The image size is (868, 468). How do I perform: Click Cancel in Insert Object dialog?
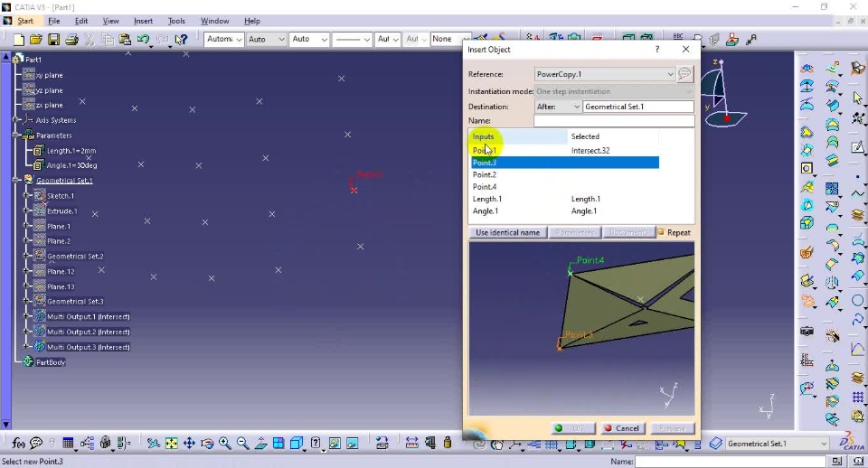622,428
